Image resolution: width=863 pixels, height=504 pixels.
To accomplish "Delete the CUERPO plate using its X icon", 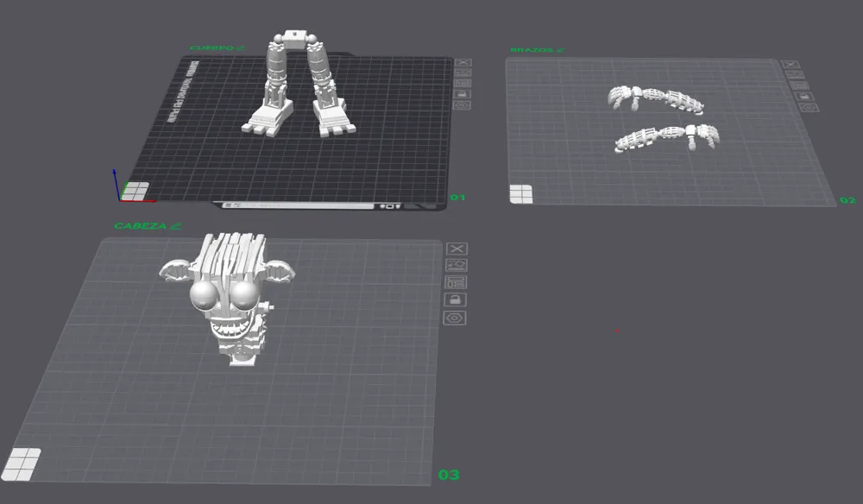I will click(x=463, y=62).
